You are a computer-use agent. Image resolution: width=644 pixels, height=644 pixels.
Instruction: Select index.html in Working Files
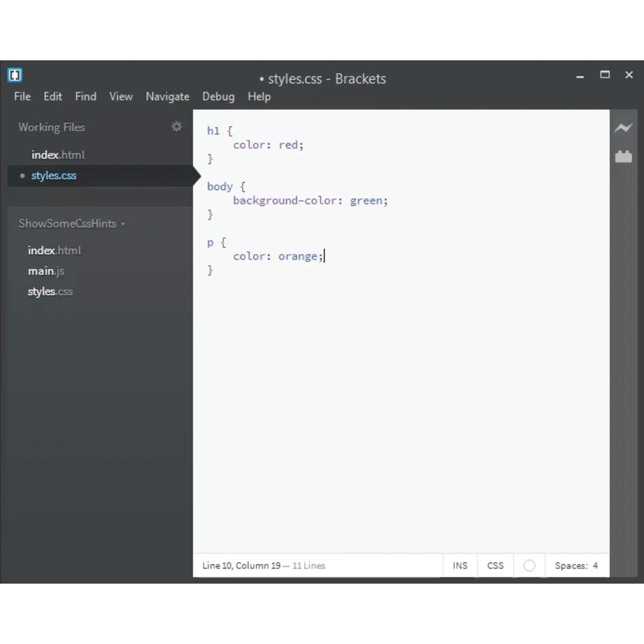58,155
